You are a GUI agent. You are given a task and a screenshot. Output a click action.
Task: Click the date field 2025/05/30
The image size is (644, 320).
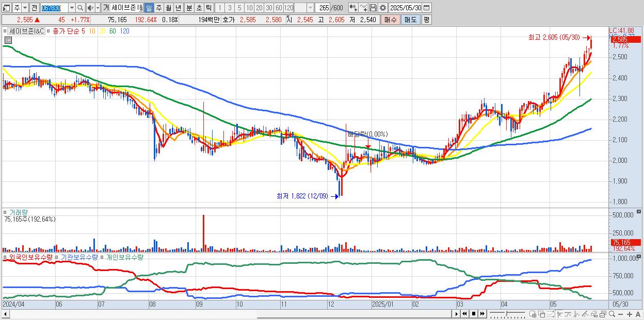coord(406,8)
